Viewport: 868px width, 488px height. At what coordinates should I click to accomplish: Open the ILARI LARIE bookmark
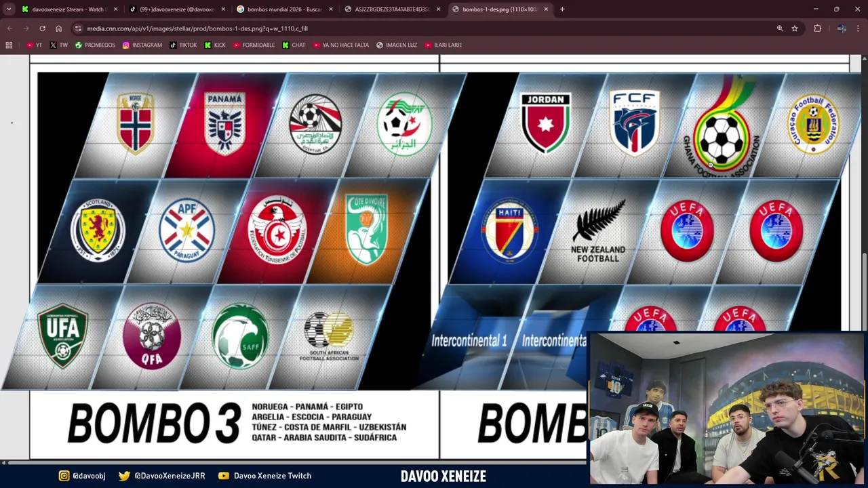pos(443,45)
